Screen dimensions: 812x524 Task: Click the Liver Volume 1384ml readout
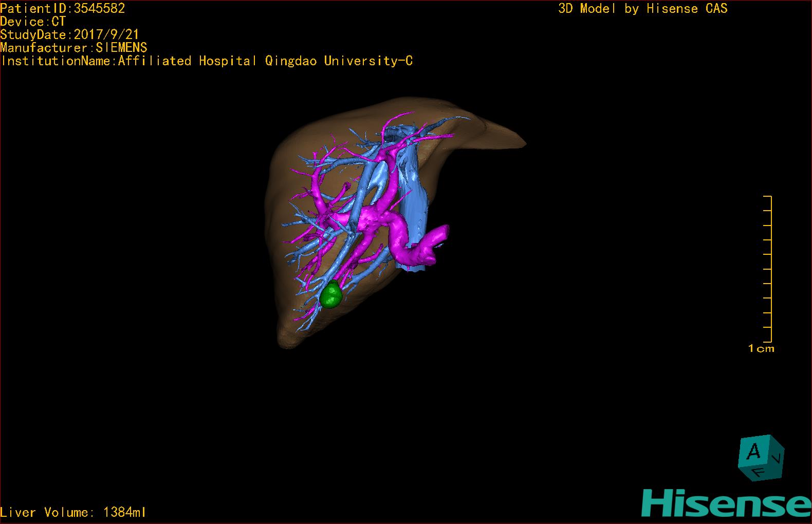[x=73, y=512]
